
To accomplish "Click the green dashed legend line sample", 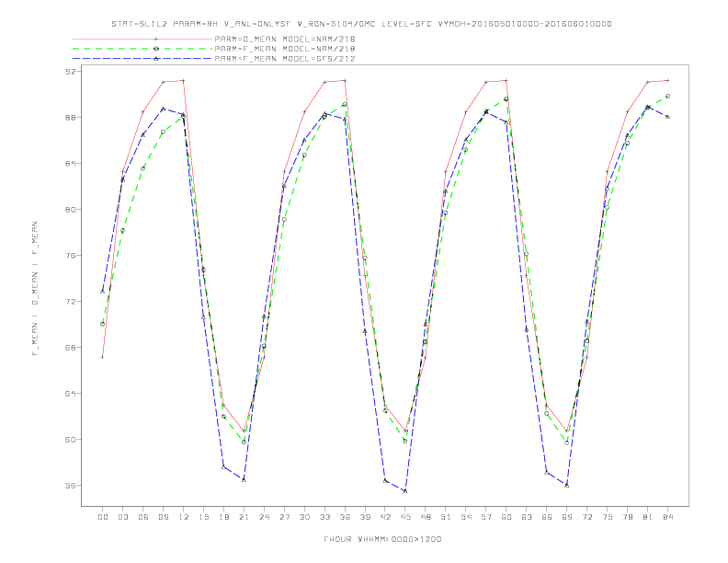I will (142, 49).
